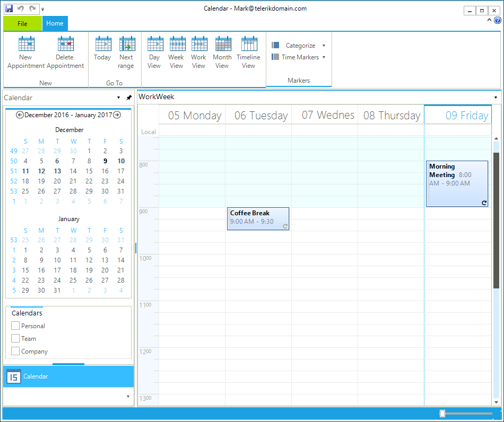Select the Coffee Break appointment
Screen dimensions: 504x422
click(258, 218)
